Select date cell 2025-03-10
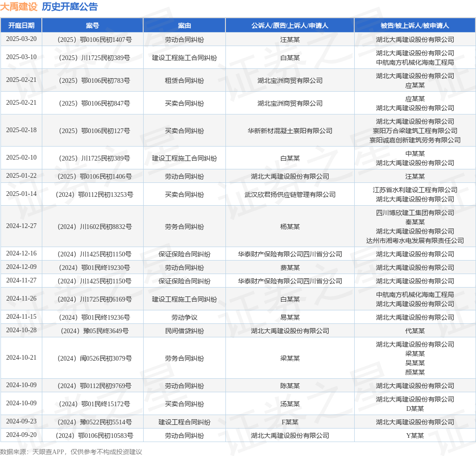The image size is (476, 456). click(x=21, y=57)
